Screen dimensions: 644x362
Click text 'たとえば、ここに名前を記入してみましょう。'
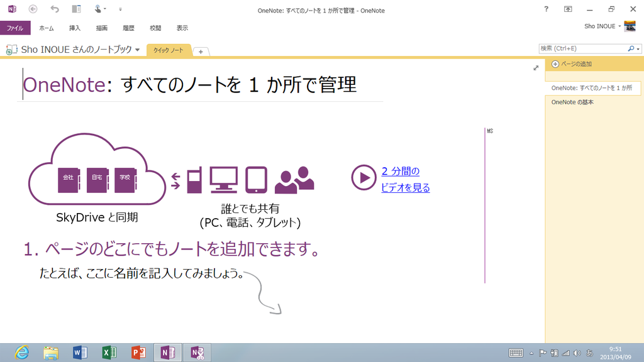click(142, 273)
